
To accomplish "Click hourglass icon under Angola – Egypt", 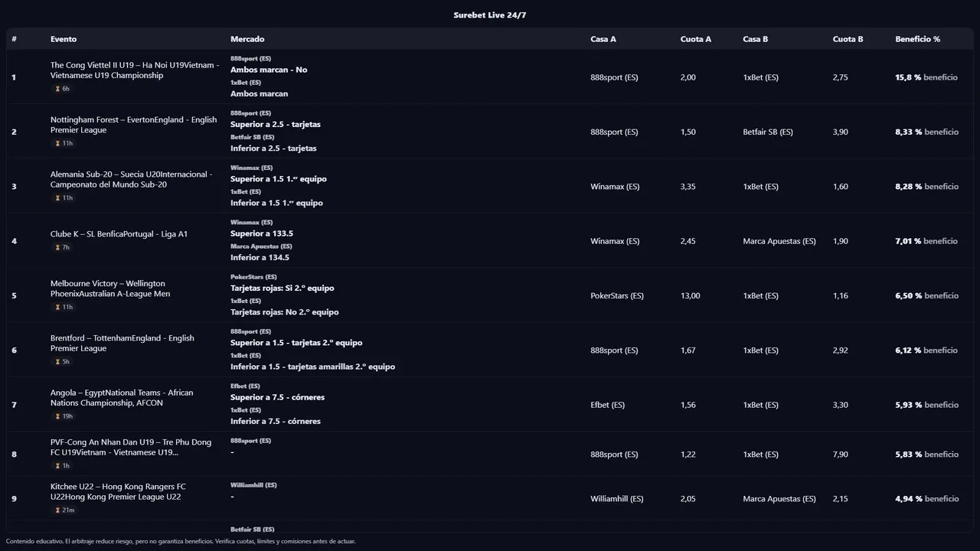I will coord(57,417).
